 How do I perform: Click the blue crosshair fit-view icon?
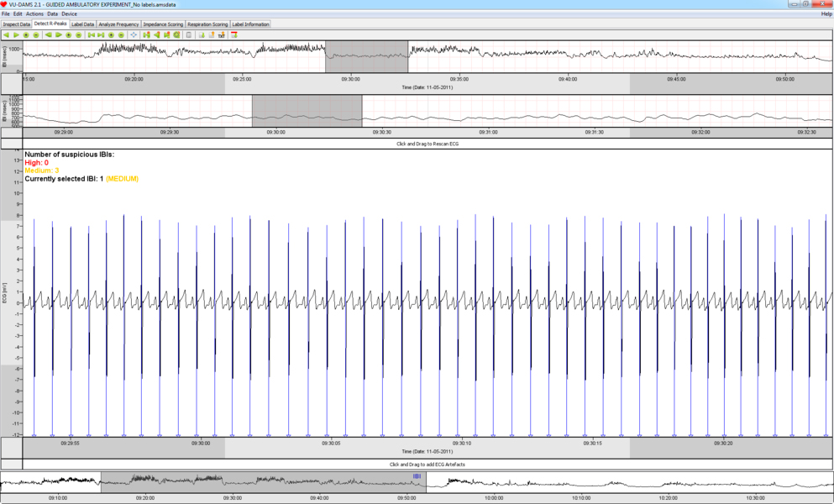click(134, 35)
